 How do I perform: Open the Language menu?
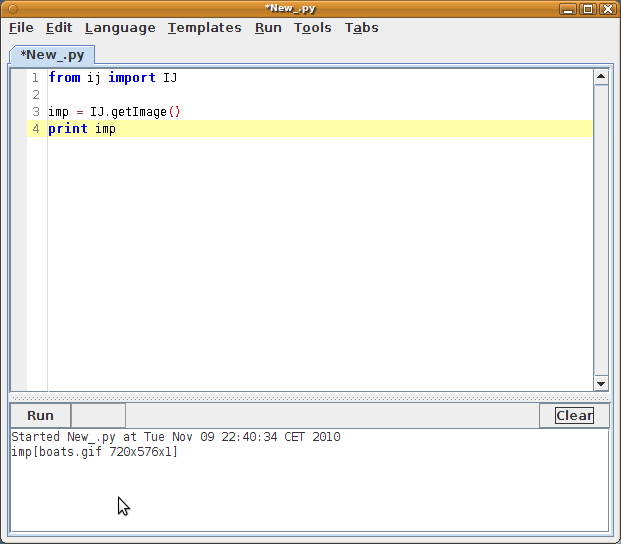tap(120, 28)
